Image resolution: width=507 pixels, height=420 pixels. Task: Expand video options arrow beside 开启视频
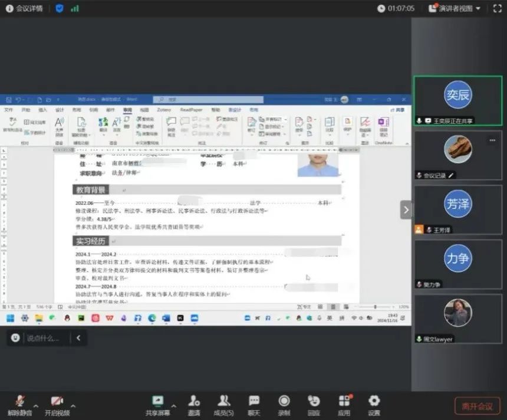point(73,406)
